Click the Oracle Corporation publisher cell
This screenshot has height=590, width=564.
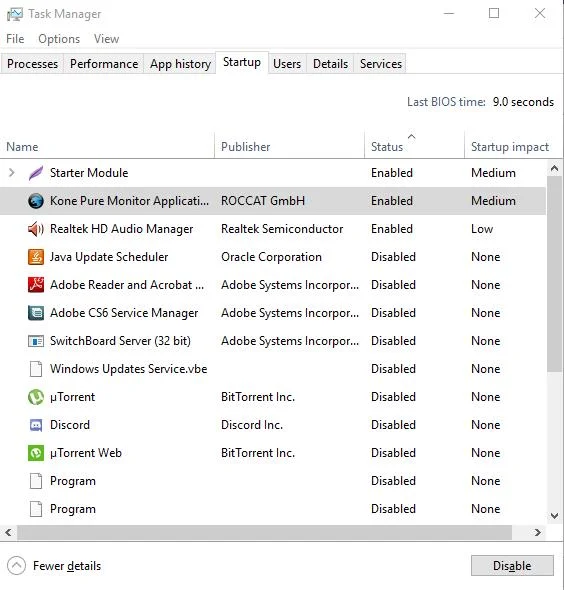[x=271, y=257]
